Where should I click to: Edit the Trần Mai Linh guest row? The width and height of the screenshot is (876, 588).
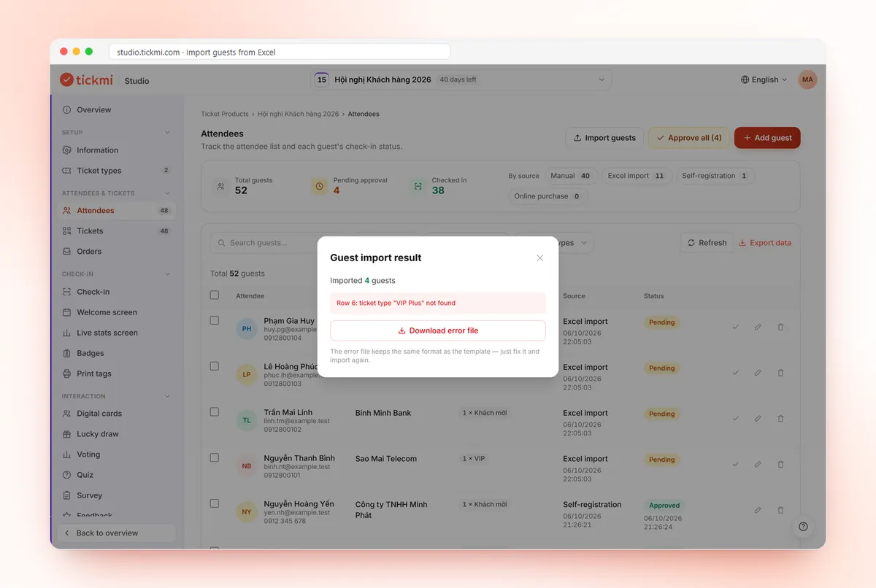[x=758, y=419]
